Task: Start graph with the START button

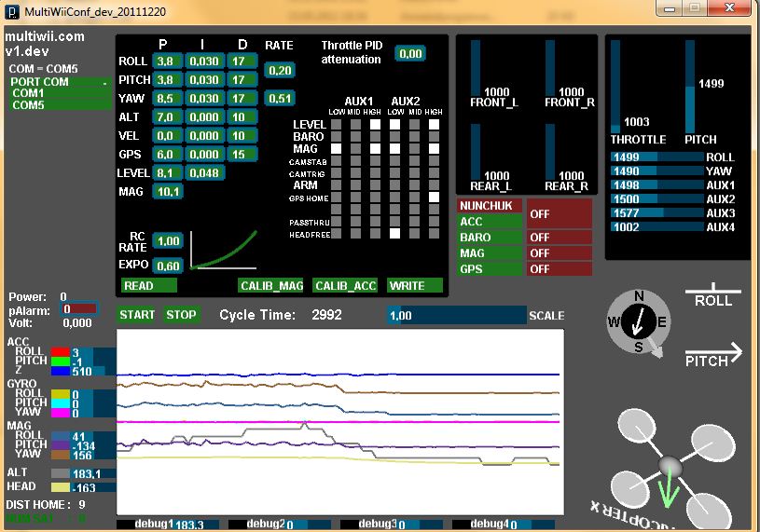Action: (137, 315)
